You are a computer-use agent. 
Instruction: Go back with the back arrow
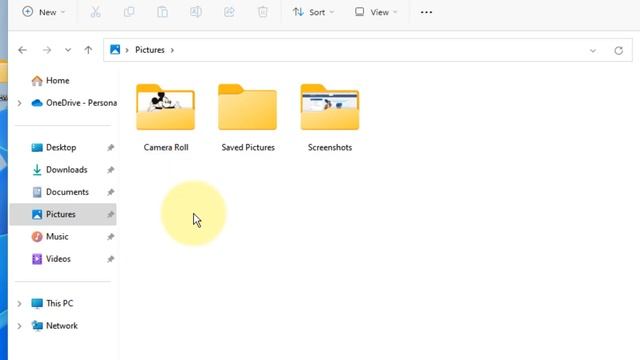click(22, 50)
